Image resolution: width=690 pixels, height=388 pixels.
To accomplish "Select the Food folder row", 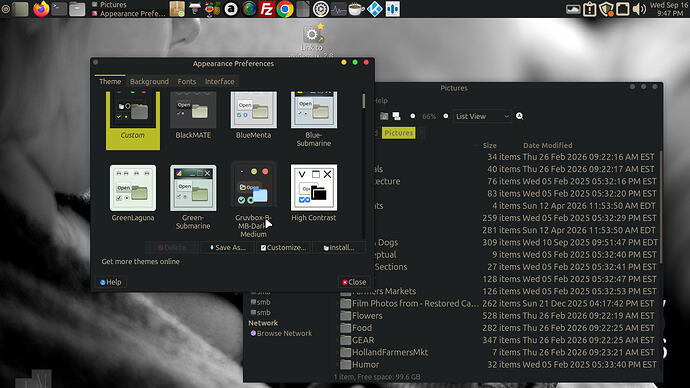I will pyautogui.click(x=497, y=328).
